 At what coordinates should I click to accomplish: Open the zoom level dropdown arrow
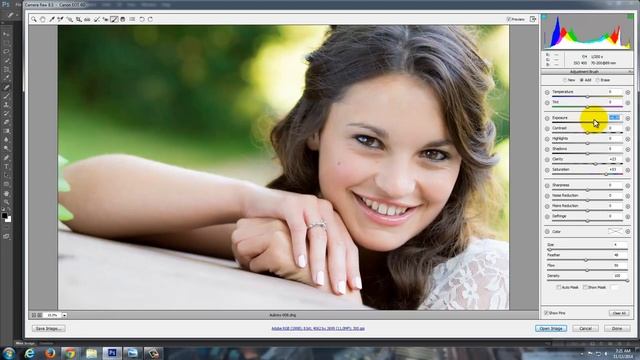(64, 315)
